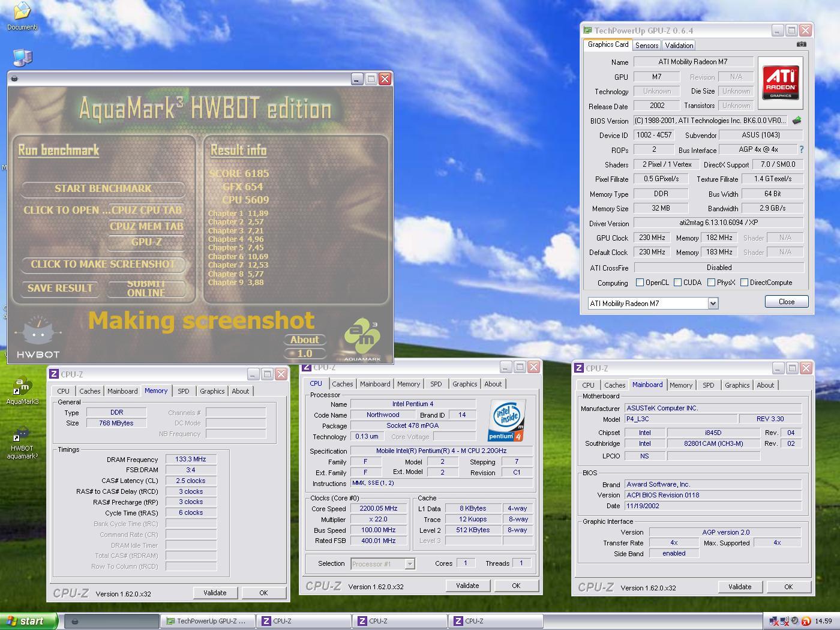840x630 pixels.
Task: Click the Core Speed 2200.05 MHz value
Action: click(379, 508)
